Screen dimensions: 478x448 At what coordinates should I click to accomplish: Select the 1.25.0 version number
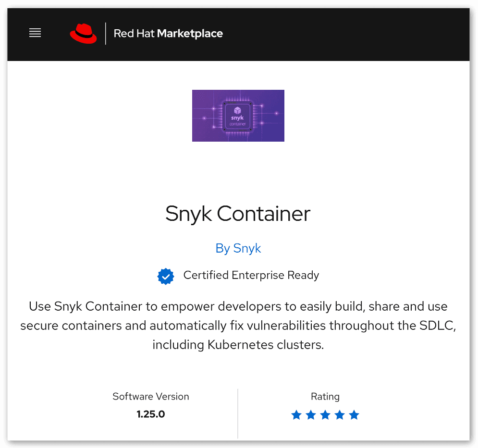click(150, 414)
